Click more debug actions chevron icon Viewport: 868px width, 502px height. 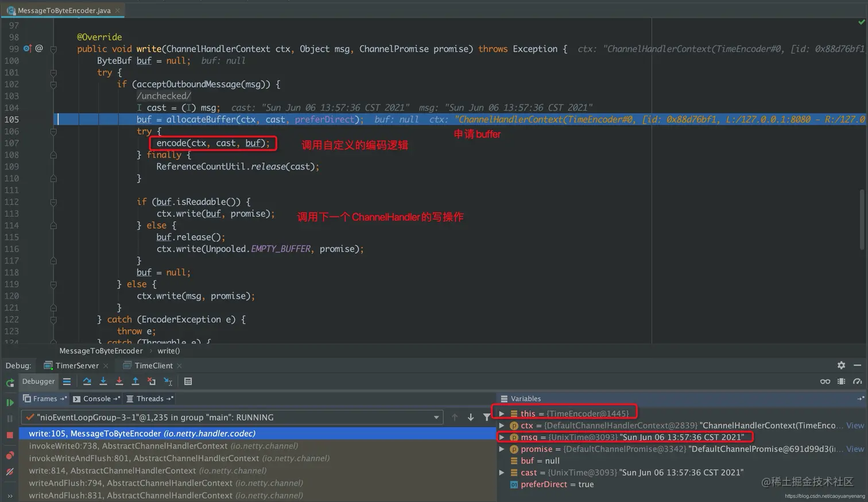coord(10,496)
